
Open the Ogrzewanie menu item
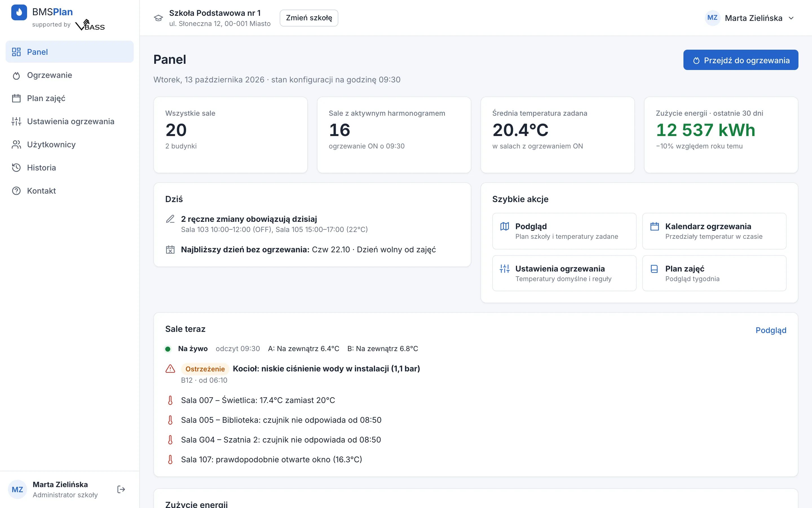coord(70,75)
